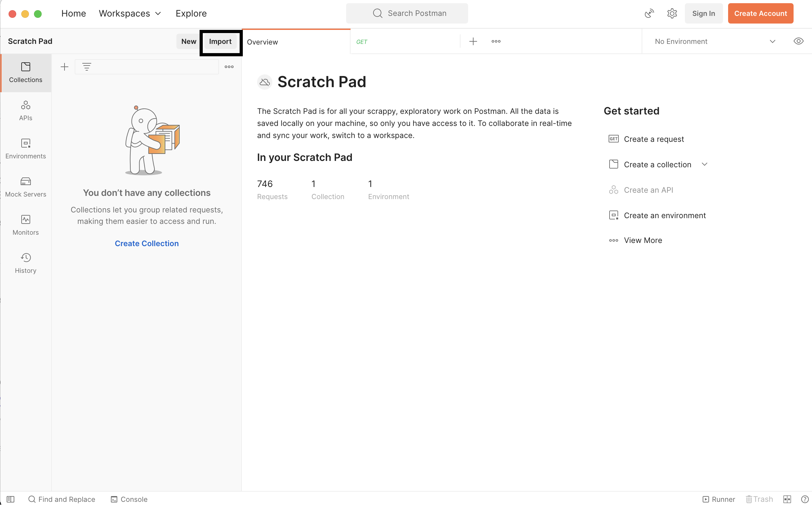Image resolution: width=812 pixels, height=505 pixels.
Task: Switch to the Overview tab
Action: (262, 42)
